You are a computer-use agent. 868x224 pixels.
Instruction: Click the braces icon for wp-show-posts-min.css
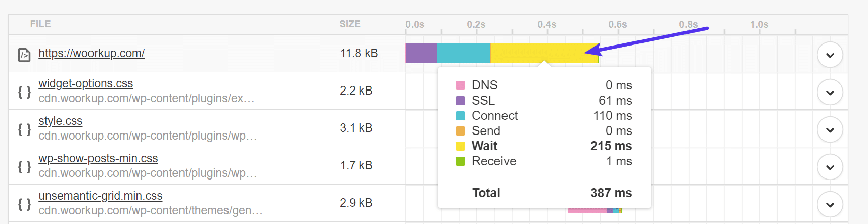coord(24,167)
